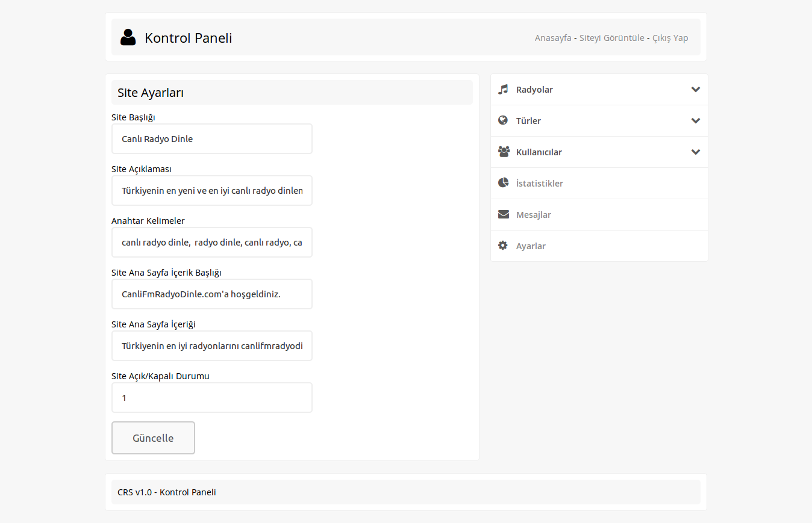
Task: Click the Site Açık/Kapalı Durumu field
Action: pos(212,398)
